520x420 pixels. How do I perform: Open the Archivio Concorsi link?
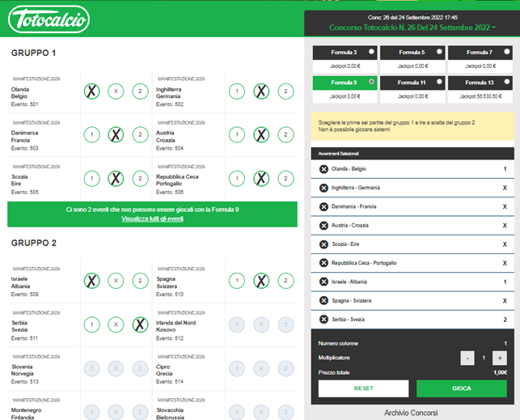click(x=411, y=412)
